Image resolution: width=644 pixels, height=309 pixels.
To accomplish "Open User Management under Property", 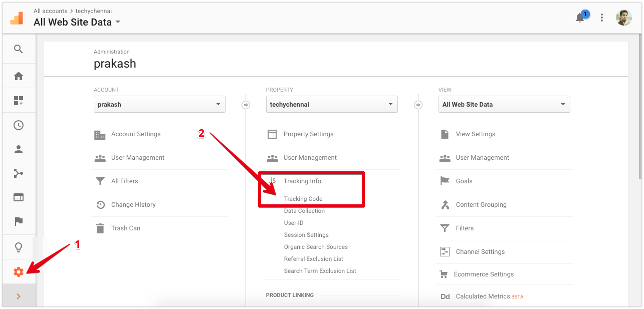I will click(x=310, y=158).
